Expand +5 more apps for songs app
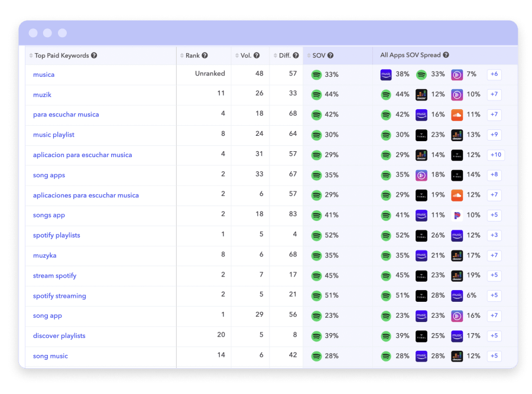 click(494, 215)
